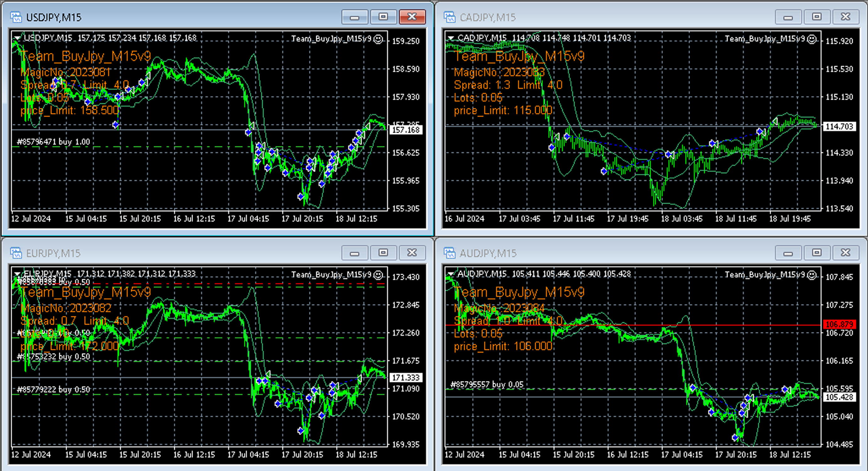Click the EURJPY expert advisor smiley icon
The width and height of the screenshot is (868, 471).
tap(379, 275)
